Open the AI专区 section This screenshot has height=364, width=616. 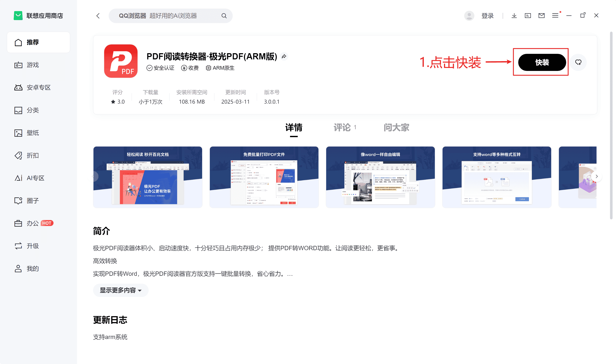pyautogui.click(x=38, y=178)
